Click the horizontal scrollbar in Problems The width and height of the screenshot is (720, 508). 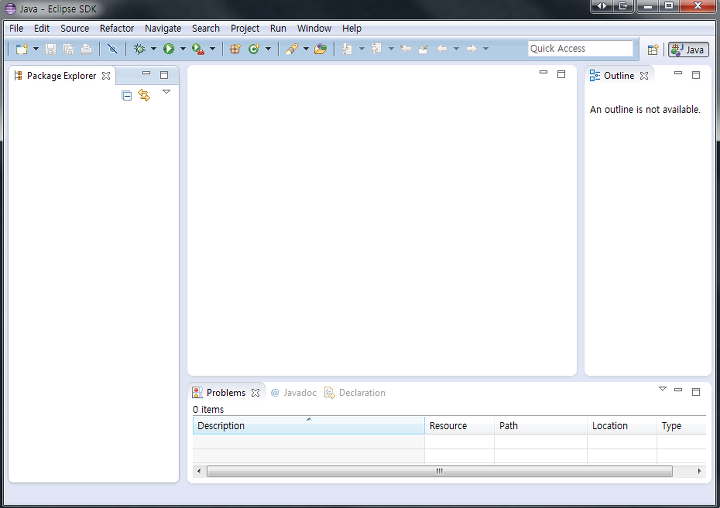click(440, 471)
